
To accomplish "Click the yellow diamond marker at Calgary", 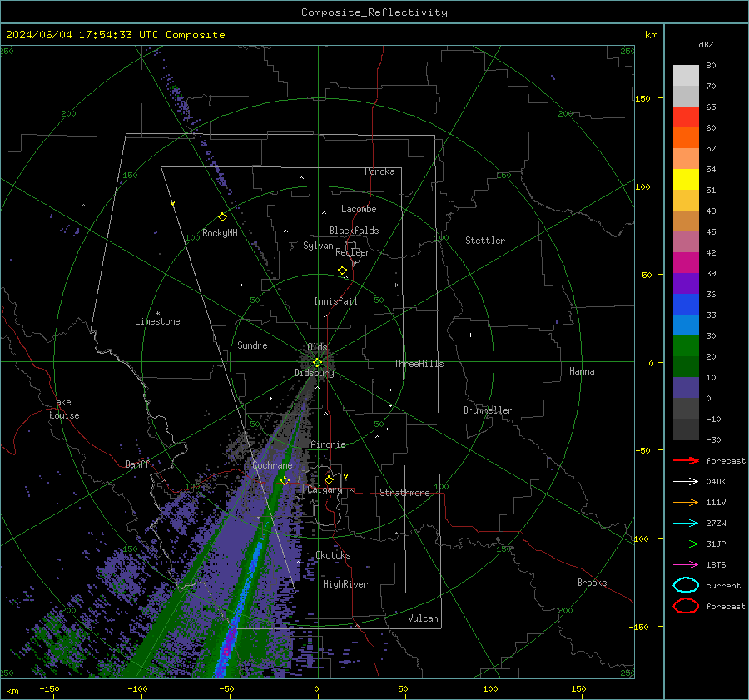I will (329, 479).
